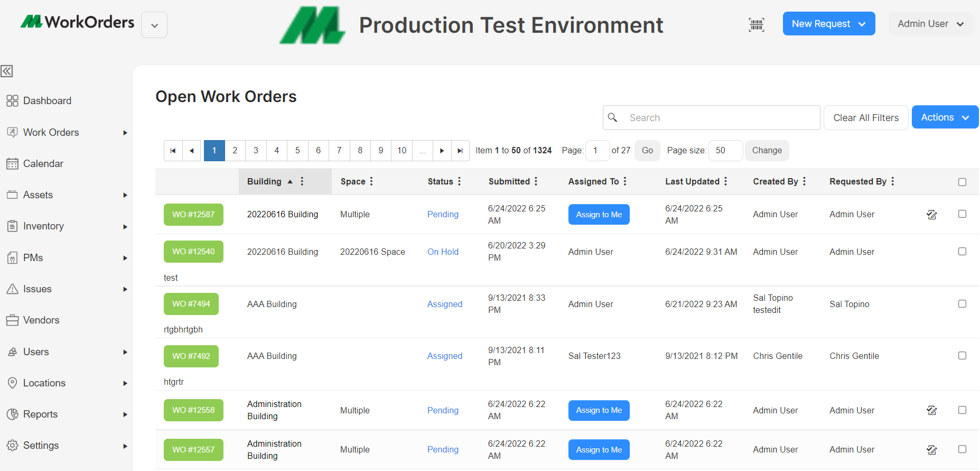Open work order WO #7492

(191, 356)
